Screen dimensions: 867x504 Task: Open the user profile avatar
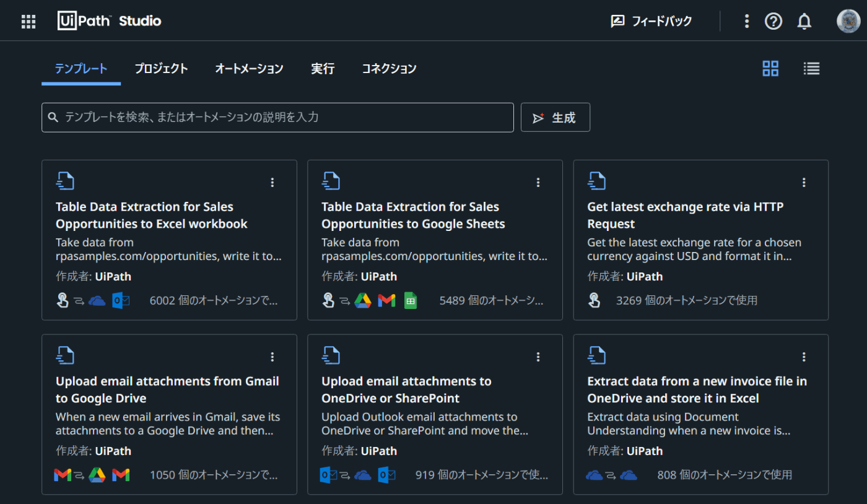[848, 21]
